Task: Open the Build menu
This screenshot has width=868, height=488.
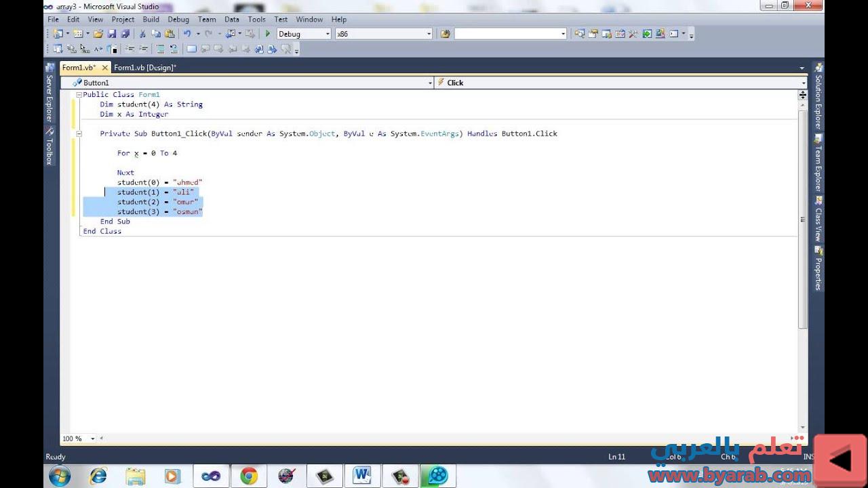Action: coord(151,20)
